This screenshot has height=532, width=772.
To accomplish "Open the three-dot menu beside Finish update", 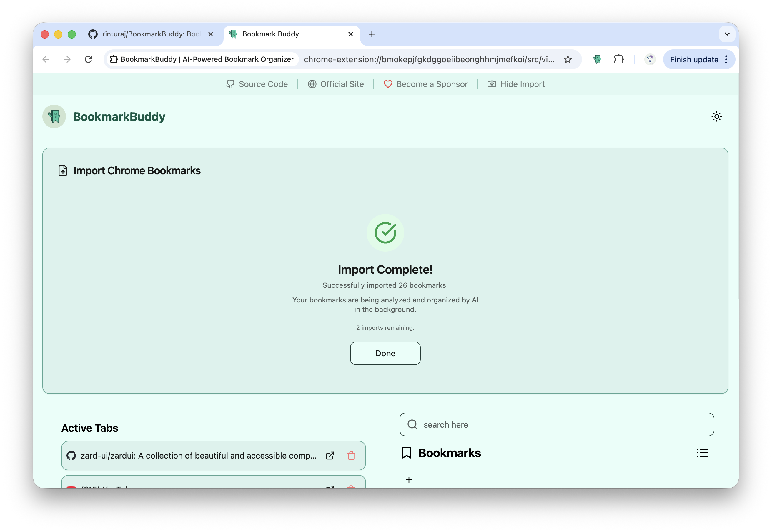I will 726,59.
